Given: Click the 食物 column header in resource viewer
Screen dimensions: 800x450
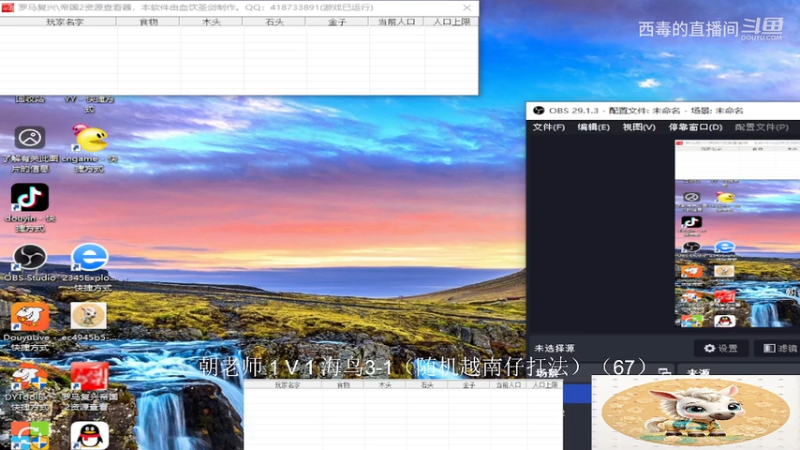Looking at the screenshot, I should (148, 22).
